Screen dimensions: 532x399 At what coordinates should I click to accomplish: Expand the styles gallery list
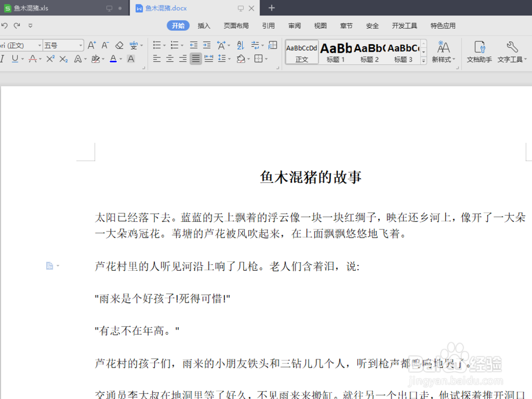(x=423, y=61)
